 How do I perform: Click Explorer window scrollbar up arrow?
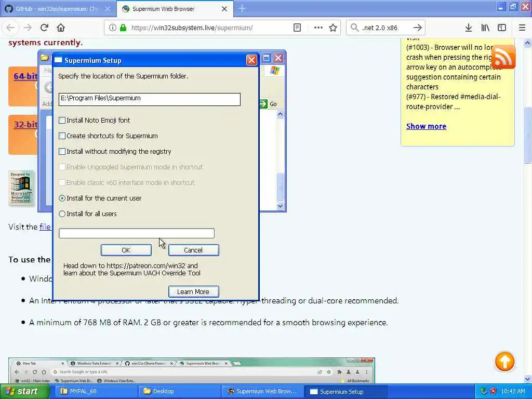pyautogui.click(x=280, y=114)
